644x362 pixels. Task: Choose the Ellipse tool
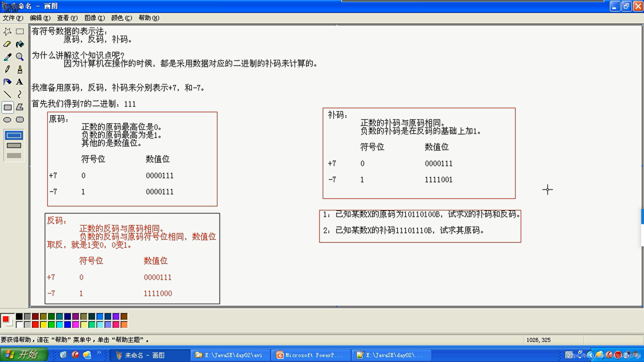coord(7,120)
